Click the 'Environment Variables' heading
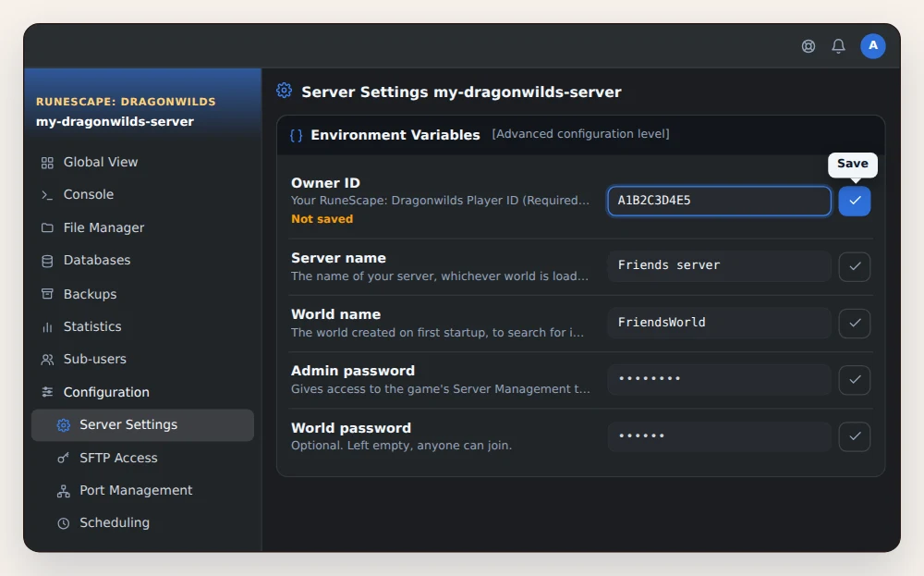 (395, 135)
